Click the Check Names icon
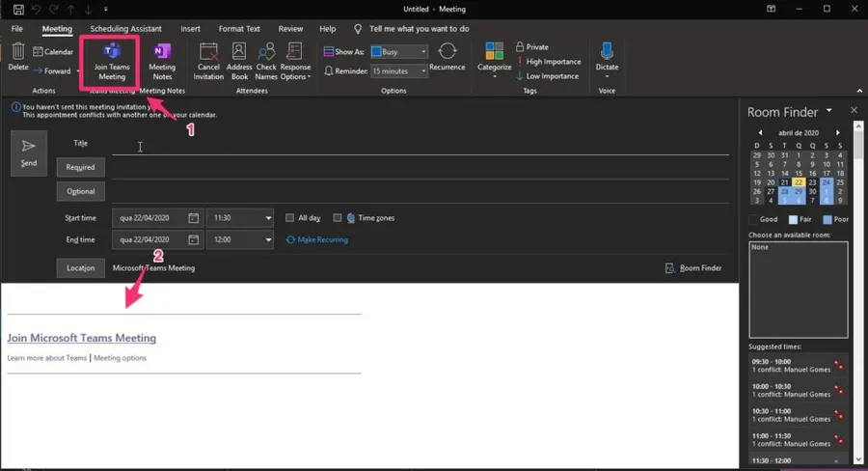The width and height of the screenshot is (868, 471). pos(266,51)
